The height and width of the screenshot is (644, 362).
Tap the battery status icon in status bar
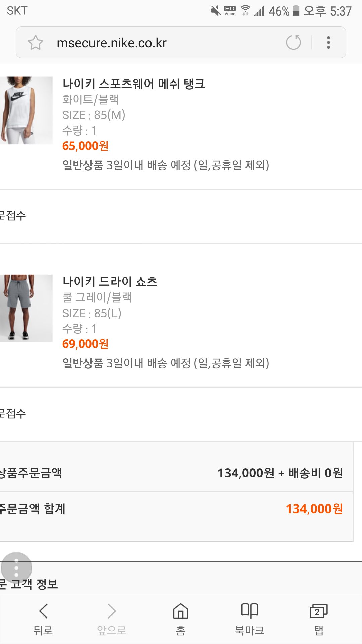[296, 11]
